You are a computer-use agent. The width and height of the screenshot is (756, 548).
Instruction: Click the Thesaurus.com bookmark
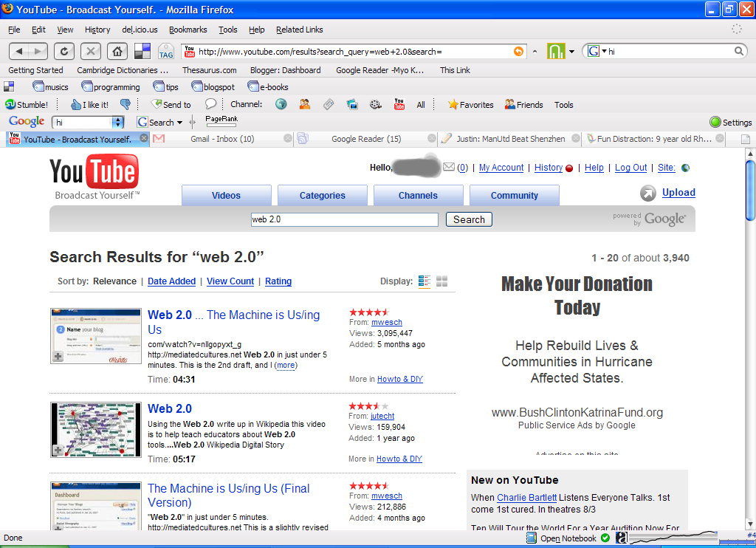pyautogui.click(x=209, y=70)
